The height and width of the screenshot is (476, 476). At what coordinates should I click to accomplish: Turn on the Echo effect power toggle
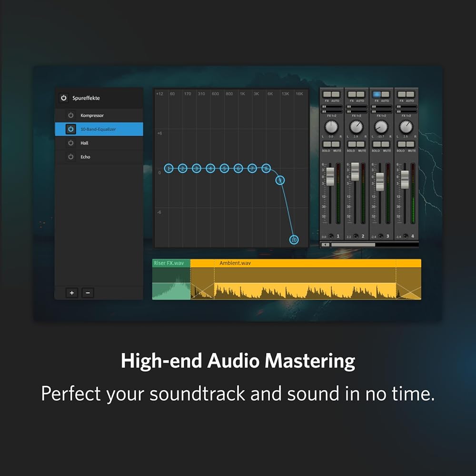click(x=71, y=157)
